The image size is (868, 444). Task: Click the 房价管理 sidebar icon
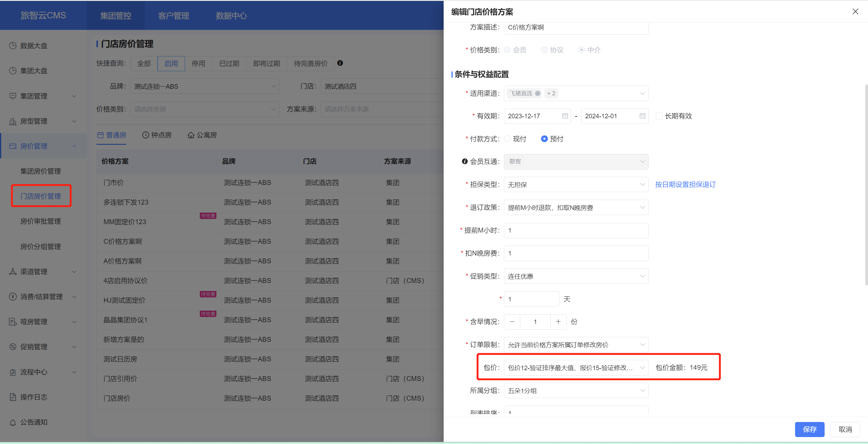click(x=13, y=146)
